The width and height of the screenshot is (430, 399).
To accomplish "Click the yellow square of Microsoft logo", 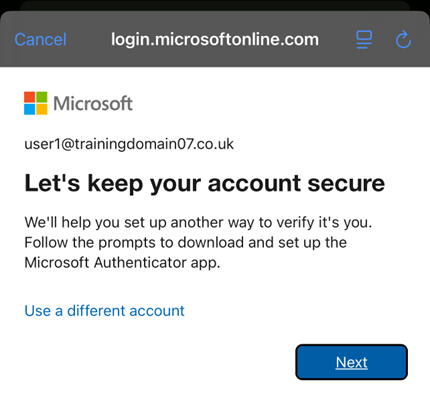I will click(42, 109).
